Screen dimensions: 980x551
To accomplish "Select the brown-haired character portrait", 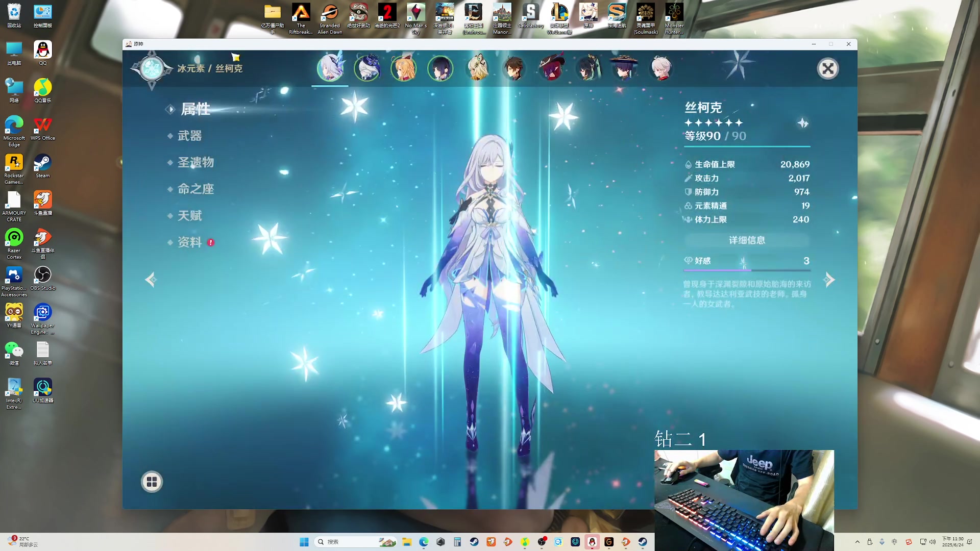I will [x=514, y=68].
